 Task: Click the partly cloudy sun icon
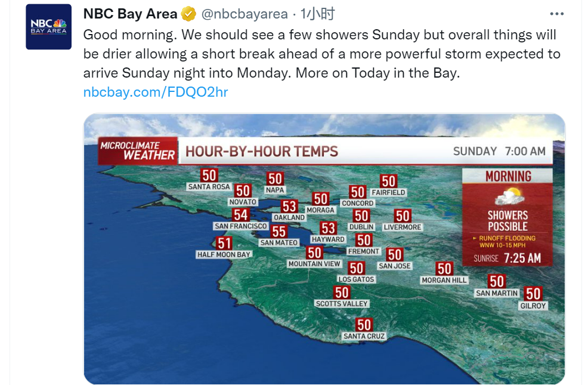tap(509, 196)
